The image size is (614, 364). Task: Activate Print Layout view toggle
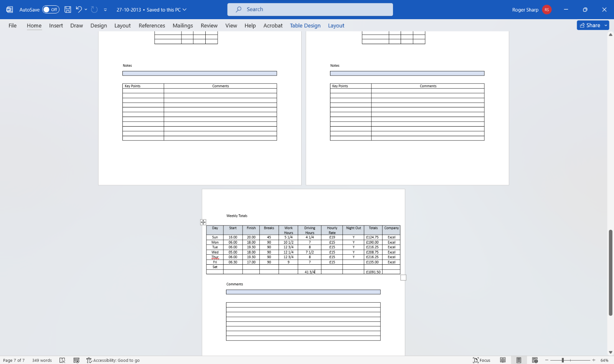(518, 360)
